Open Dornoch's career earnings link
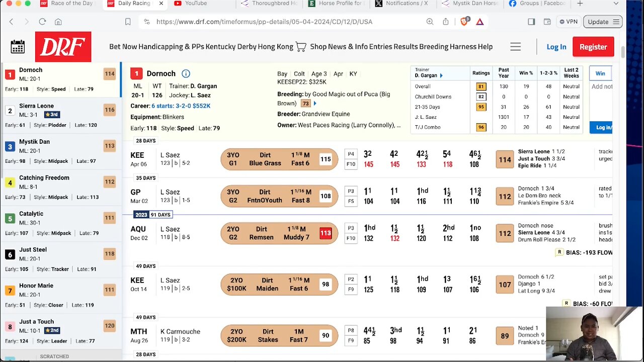This screenshot has height=362, width=644. (x=181, y=106)
